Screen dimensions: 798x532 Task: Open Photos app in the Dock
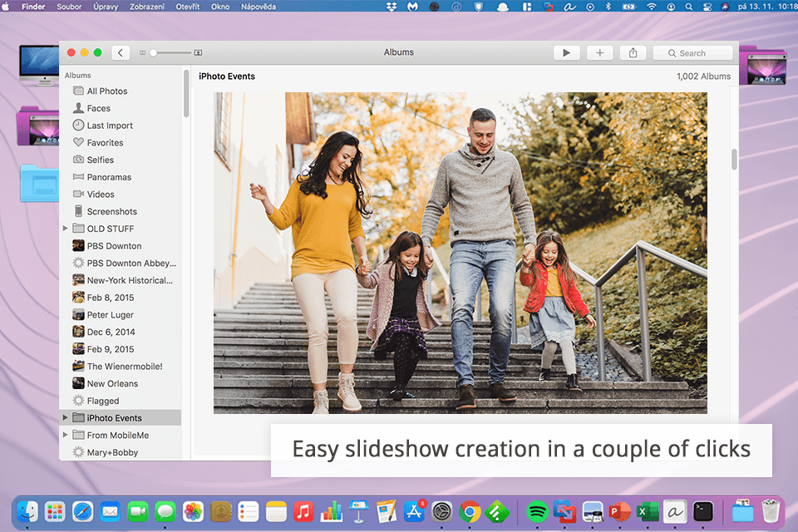coord(194,512)
